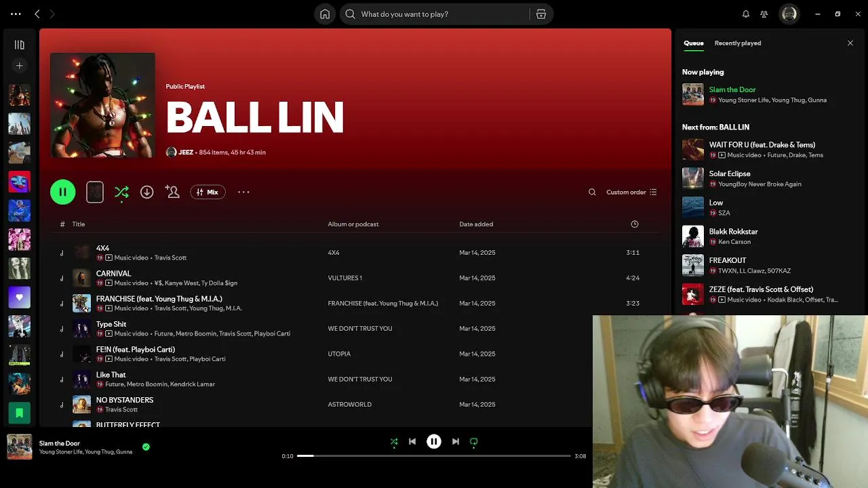The height and width of the screenshot is (488, 868).
Task: Open the Home icon in top bar
Action: pyautogui.click(x=325, y=14)
